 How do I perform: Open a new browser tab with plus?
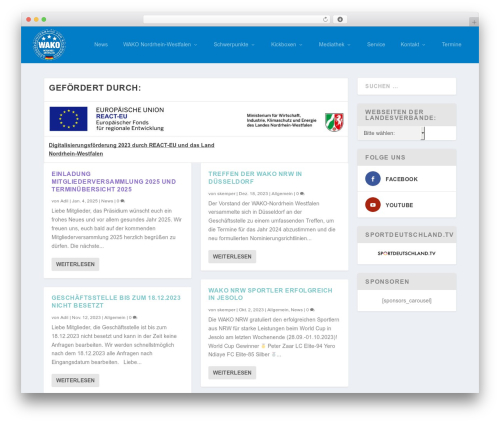474,22
